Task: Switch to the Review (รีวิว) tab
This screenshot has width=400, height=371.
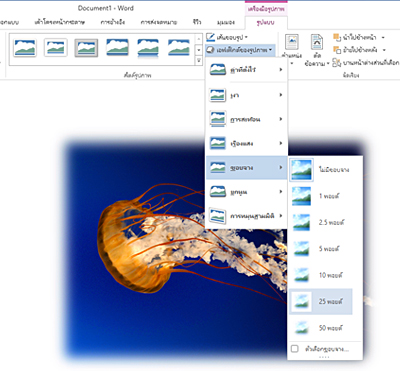Action: [x=197, y=23]
